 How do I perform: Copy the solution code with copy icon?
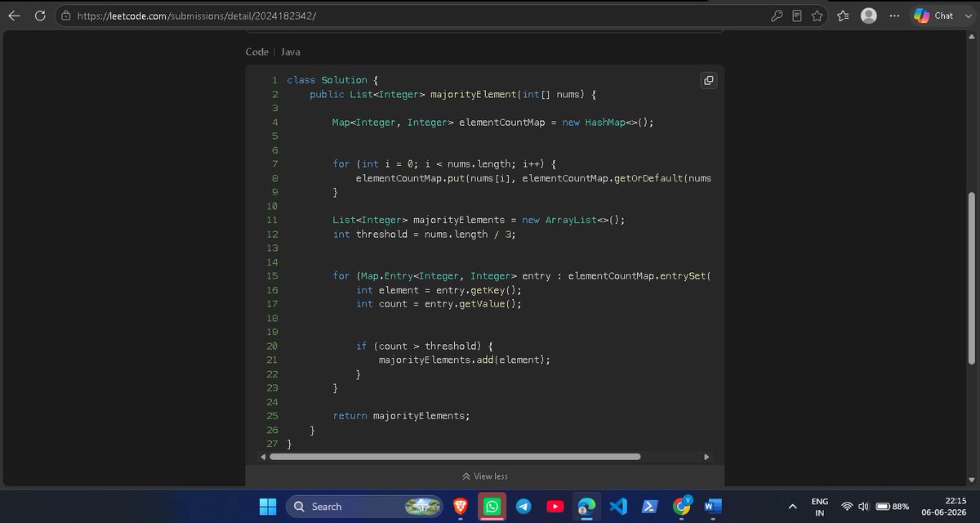tap(708, 80)
